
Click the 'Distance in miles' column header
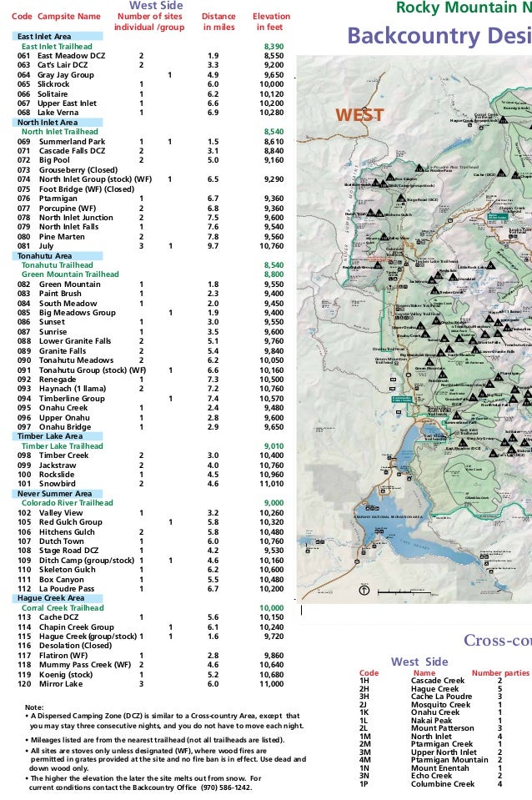[x=218, y=22]
